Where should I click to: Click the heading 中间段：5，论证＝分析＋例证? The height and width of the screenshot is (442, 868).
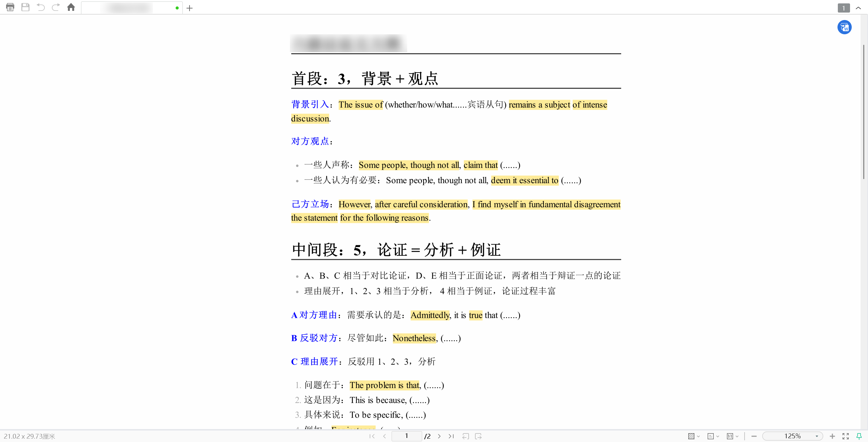[396, 250]
